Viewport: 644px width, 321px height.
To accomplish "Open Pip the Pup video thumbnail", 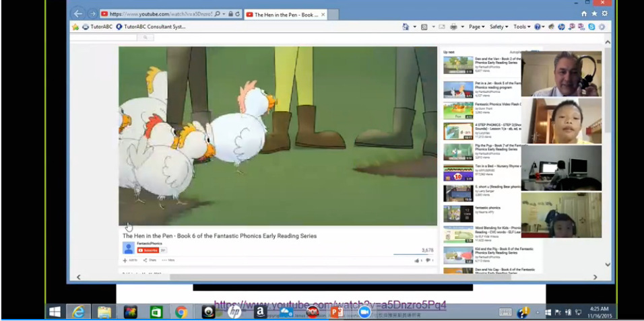I will tap(458, 152).
